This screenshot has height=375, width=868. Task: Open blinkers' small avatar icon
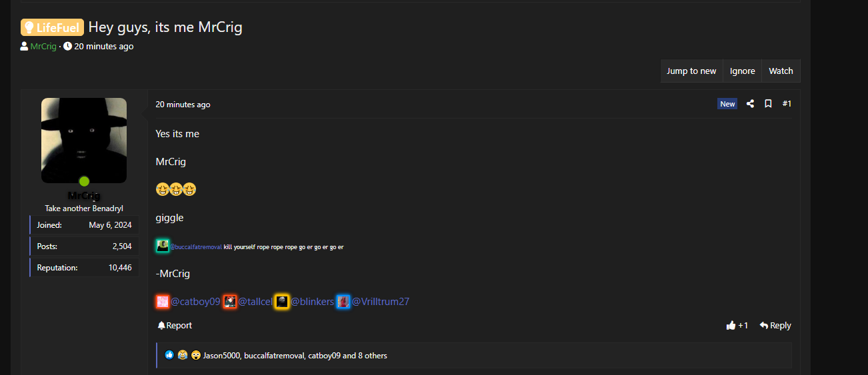point(282,302)
